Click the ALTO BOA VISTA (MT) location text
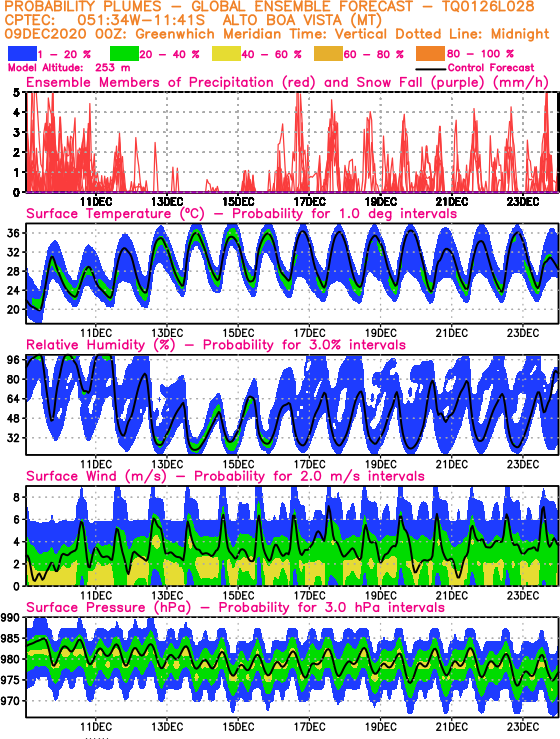560x739 pixels. pyautogui.click(x=302, y=20)
